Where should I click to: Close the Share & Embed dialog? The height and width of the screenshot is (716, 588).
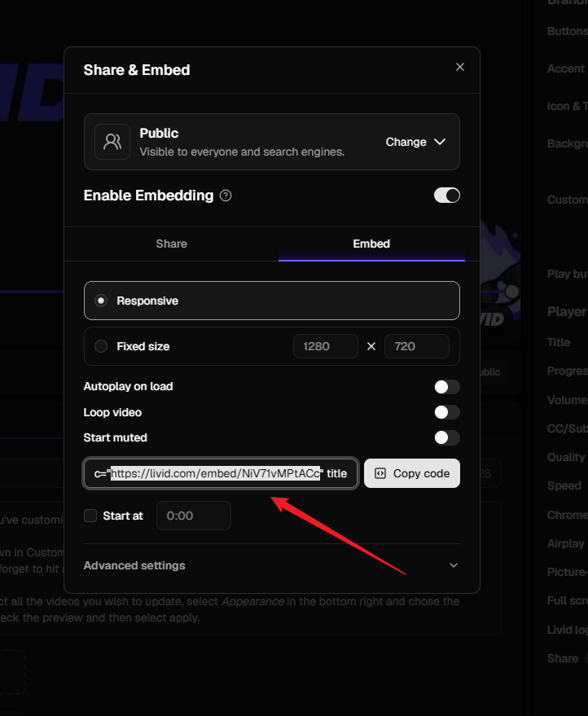459,67
